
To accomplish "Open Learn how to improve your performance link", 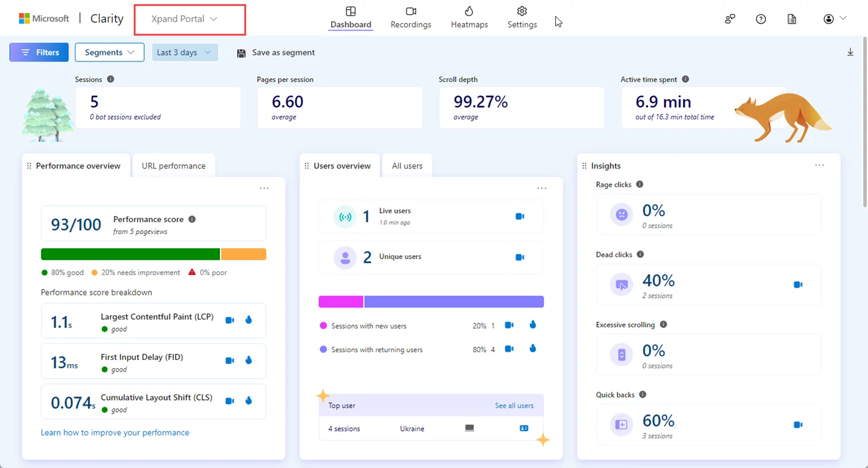I will (x=115, y=433).
